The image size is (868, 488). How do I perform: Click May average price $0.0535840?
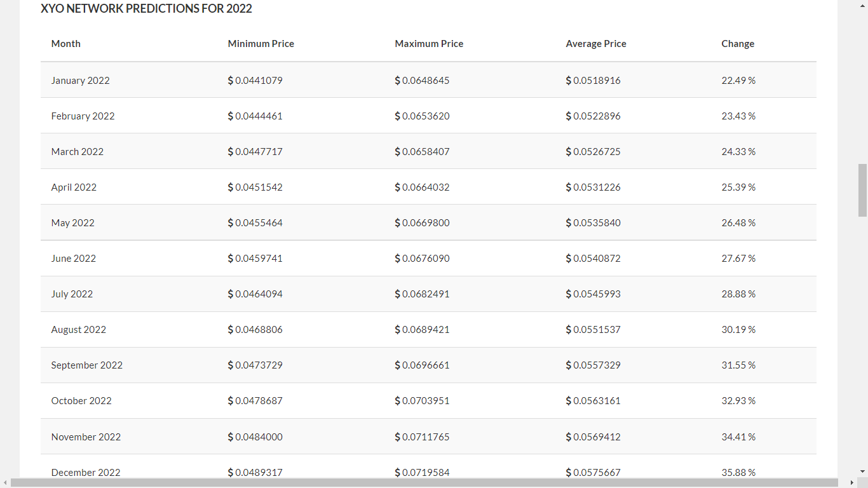coord(593,223)
